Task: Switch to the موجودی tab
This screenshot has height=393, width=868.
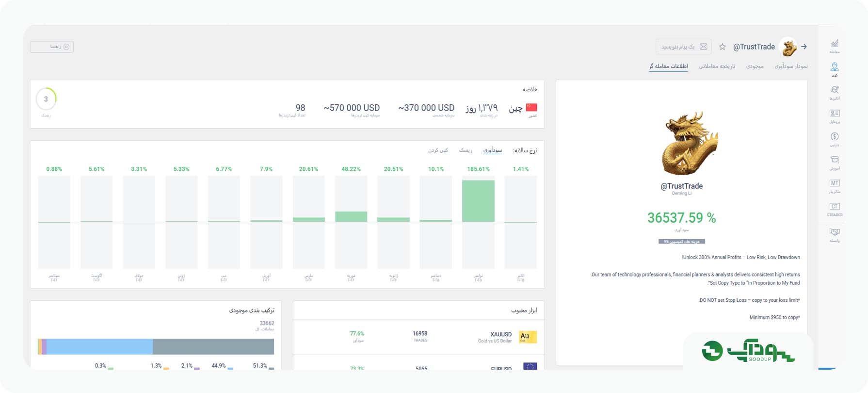Action: (x=755, y=66)
